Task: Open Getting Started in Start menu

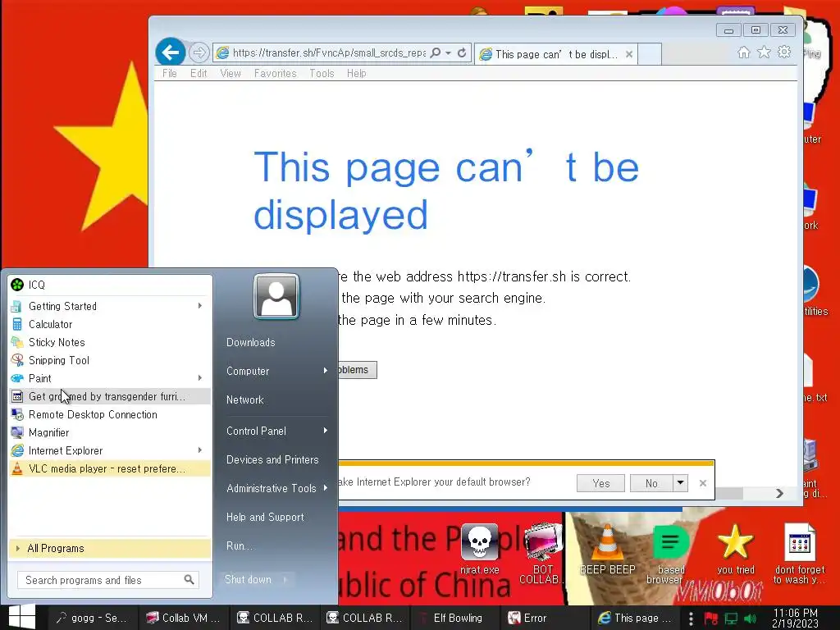Action: [x=110, y=307]
